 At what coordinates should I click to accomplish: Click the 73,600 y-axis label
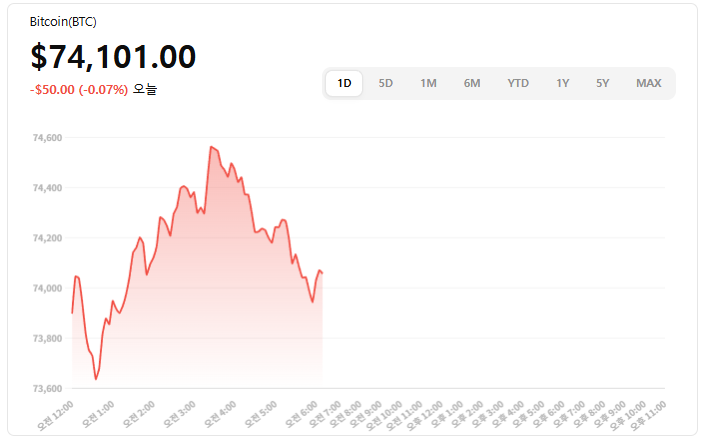pyautogui.click(x=48, y=388)
